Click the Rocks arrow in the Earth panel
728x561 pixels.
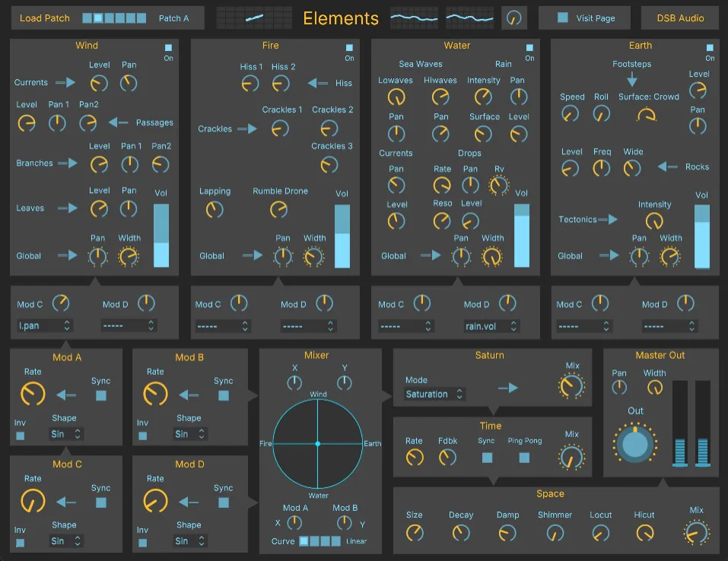coord(665,167)
